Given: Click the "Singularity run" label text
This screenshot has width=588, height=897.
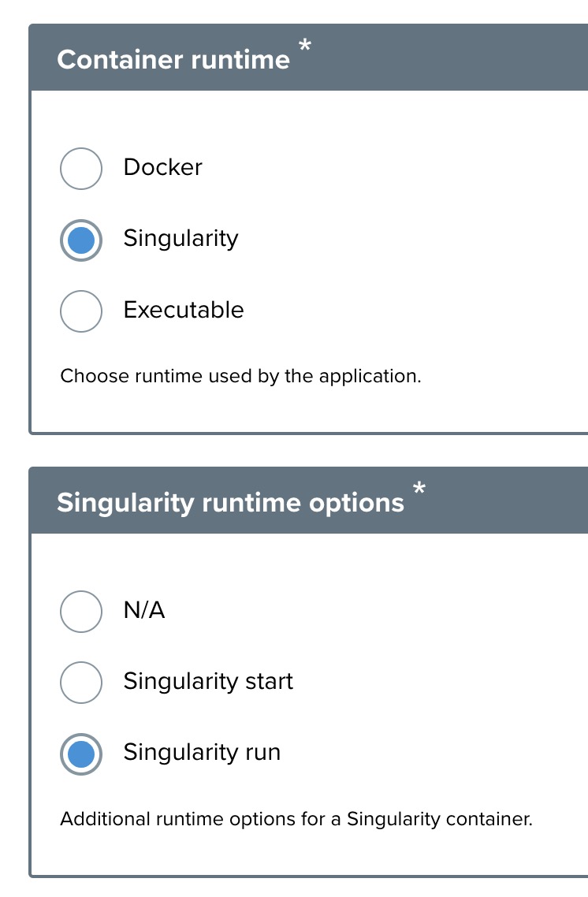Looking at the screenshot, I should point(202,752).
